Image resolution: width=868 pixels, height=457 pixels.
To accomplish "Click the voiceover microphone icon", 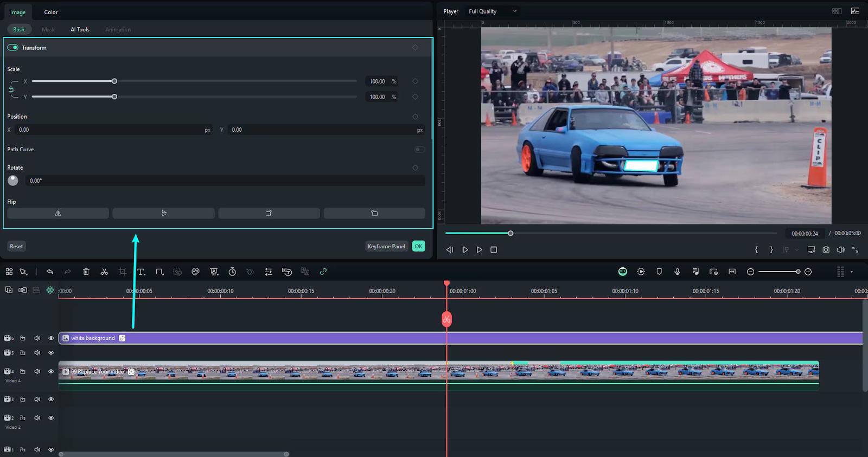I will (678, 272).
